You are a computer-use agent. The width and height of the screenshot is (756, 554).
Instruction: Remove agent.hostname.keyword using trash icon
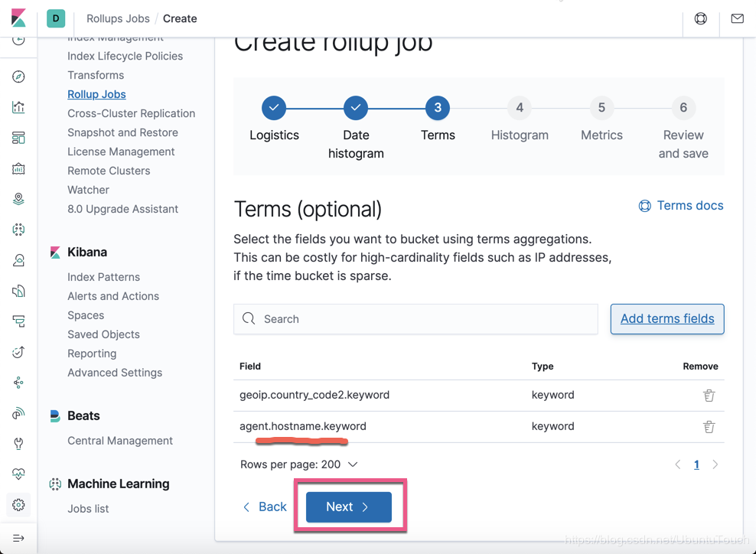pos(709,426)
